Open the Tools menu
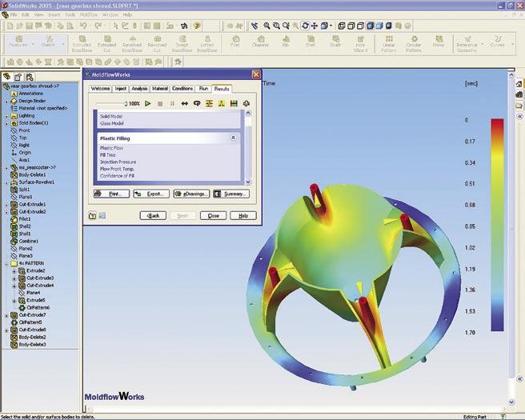This screenshot has width=525, height=420. click(x=70, y=14)
